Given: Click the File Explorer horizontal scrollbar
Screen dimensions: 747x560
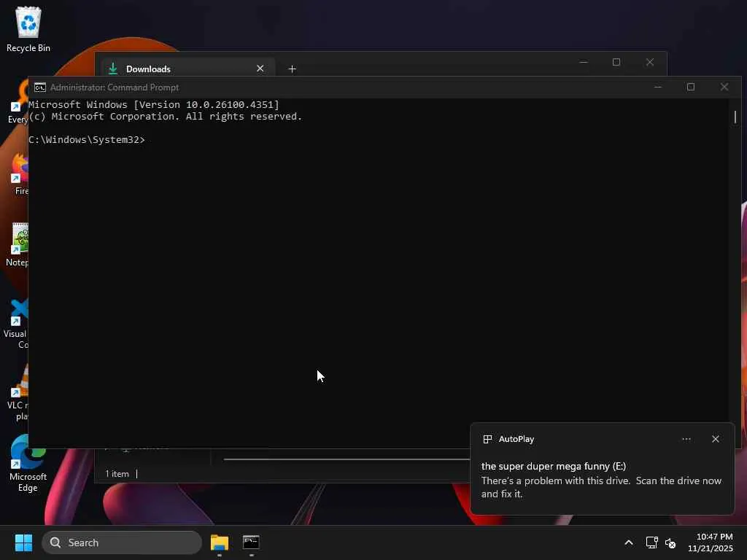Looking at the screenshot, I should coord(347,459).
